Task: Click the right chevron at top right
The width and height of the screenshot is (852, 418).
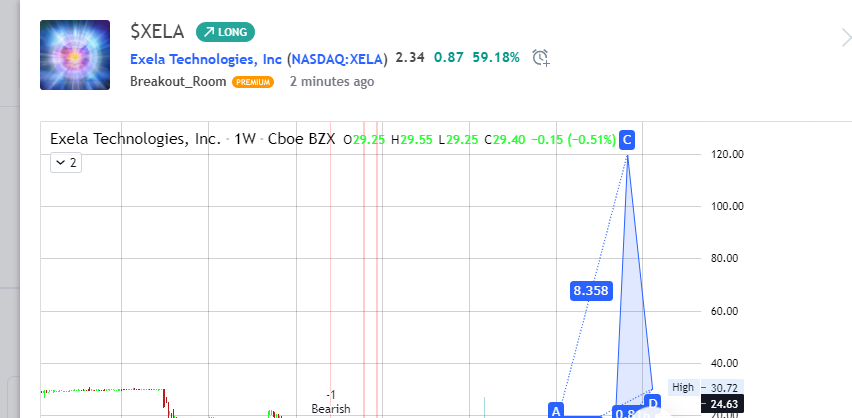Action: 844,38
